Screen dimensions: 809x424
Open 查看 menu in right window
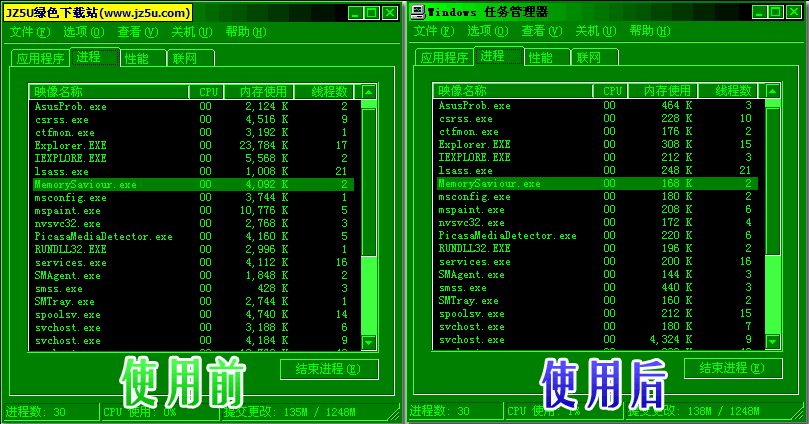pyautogui.click(x=542, y=31)
